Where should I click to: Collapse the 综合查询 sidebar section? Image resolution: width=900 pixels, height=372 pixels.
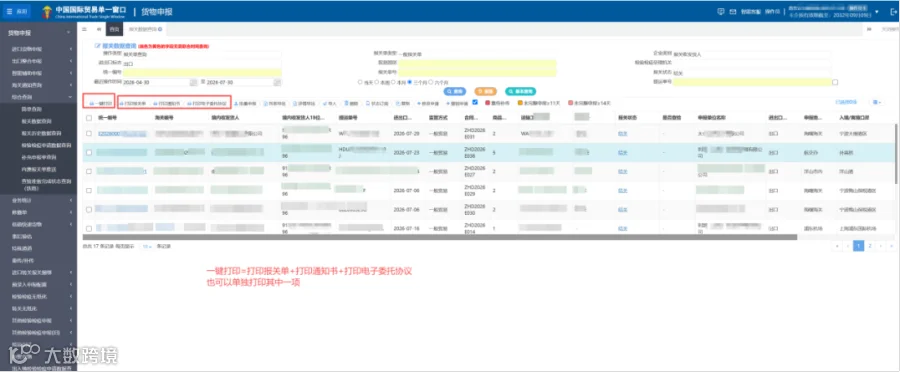(38, 97)
